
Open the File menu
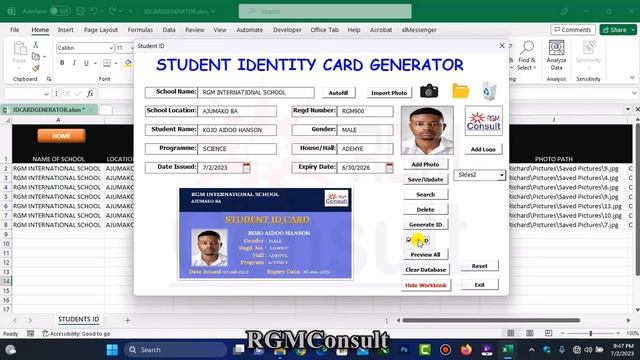(15, 30)
